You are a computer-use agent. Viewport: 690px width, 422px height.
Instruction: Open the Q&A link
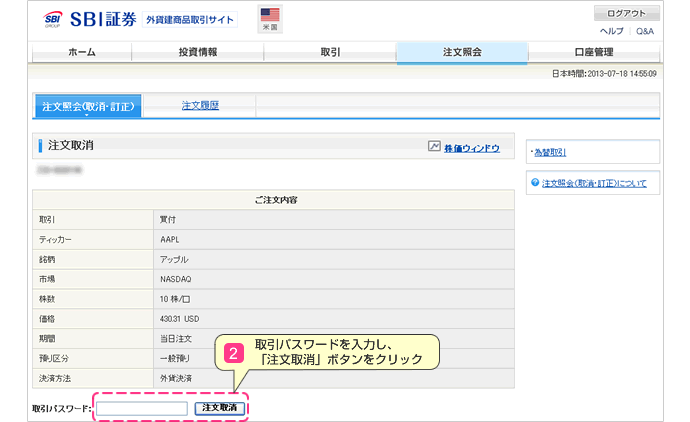pyautogui.click(x=645, y=31)
